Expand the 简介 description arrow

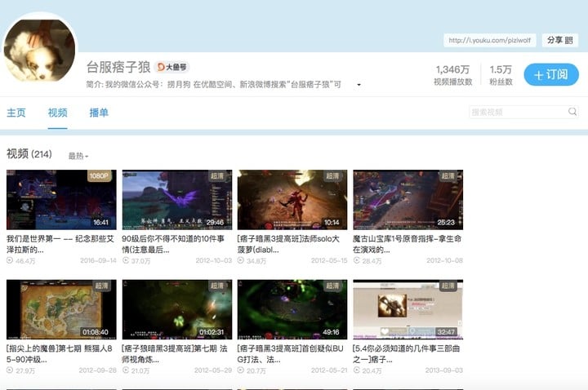tap(359, 85)
